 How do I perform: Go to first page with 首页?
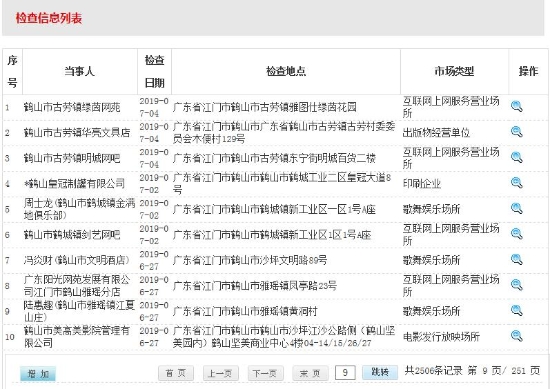click(176, 373)
